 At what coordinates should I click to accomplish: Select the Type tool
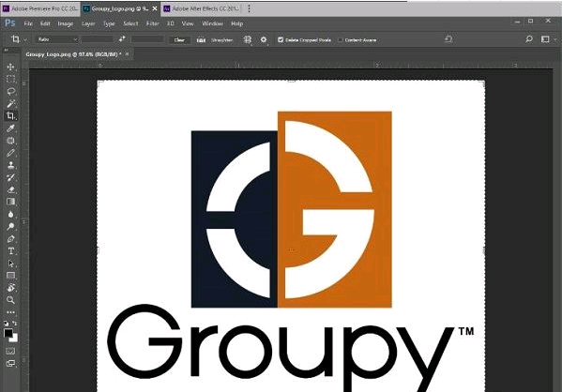pos(10,251)
